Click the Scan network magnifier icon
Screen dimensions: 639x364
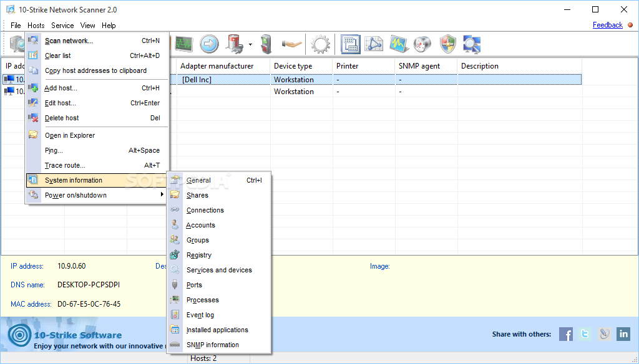tap(33, 41)
